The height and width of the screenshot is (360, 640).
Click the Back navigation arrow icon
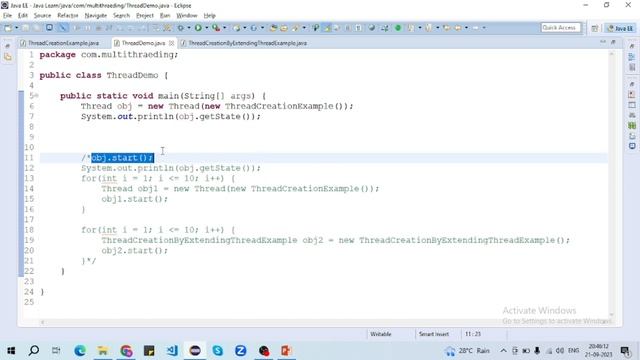click(458, 28)
